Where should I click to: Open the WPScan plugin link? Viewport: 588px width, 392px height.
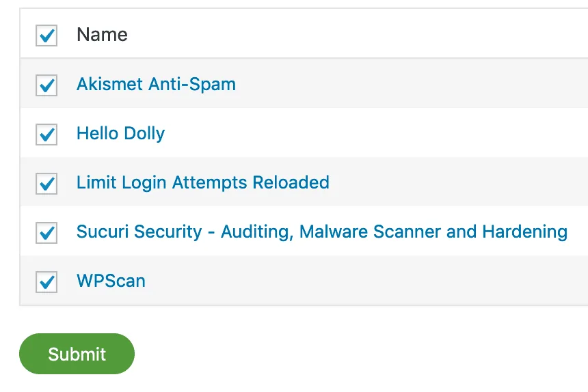pyautogui.click(x=111, y=281)
